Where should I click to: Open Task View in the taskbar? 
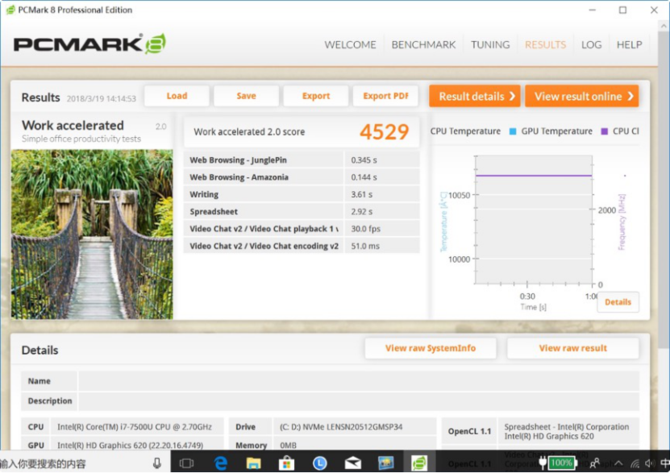click(x=186, y=463)
